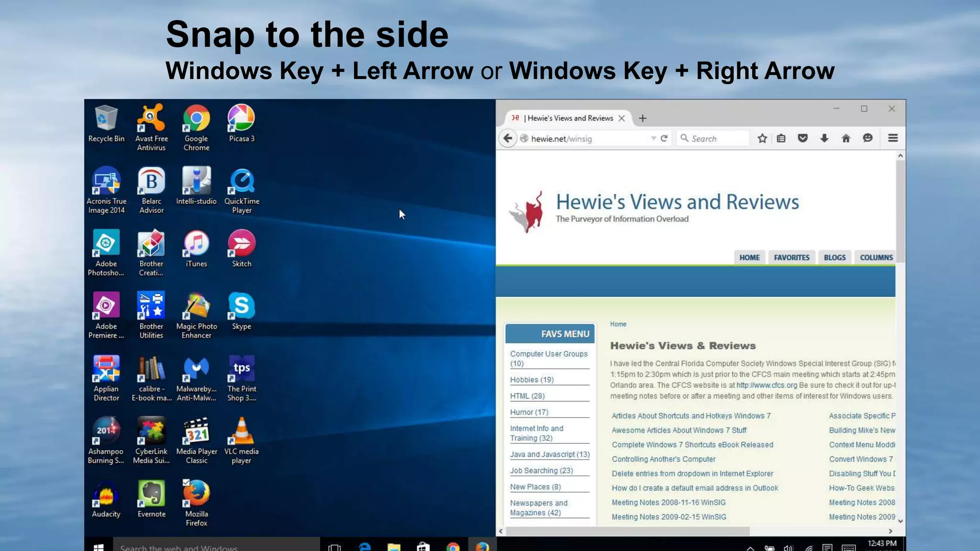Show hidden system tray icons chevron
980x551 pixels.
tap(750, 548)
